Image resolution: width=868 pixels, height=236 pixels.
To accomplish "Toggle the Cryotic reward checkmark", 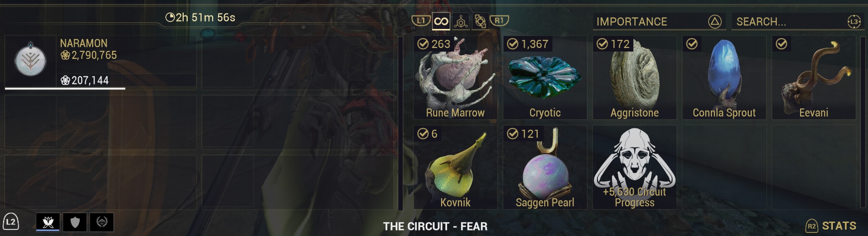I will coord(513,44).
